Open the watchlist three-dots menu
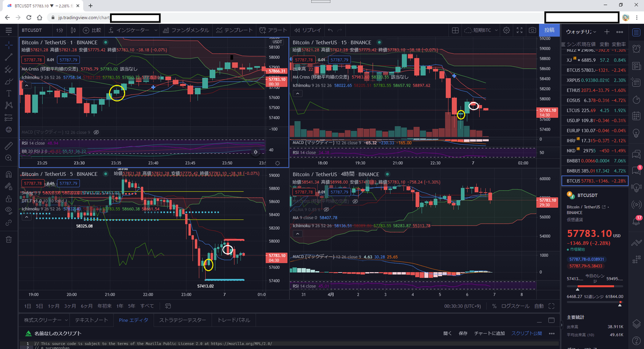The width and height of the screenshot is (644, 349). coord(619,32)
